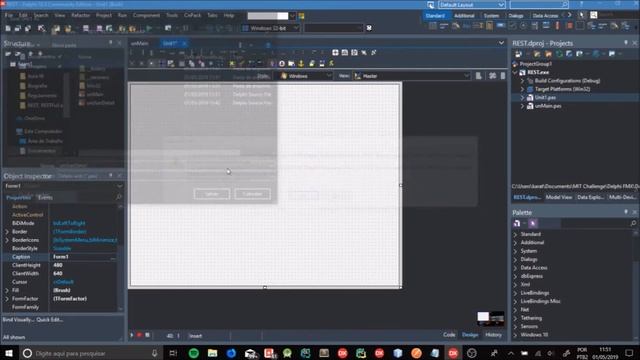Expand the LiveBindings palette category
Screen dimensions: 640x360
tap(516, 293)
